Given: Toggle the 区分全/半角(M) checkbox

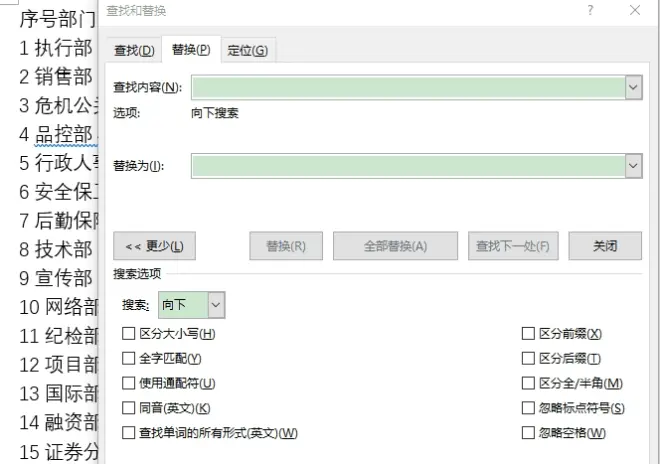Looking at the screenshot, I should point(528,384).
